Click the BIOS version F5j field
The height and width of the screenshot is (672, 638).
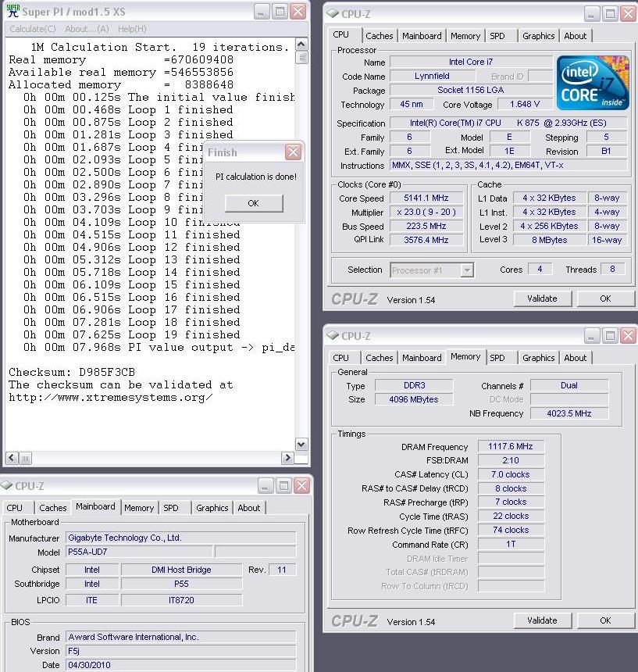180,652
